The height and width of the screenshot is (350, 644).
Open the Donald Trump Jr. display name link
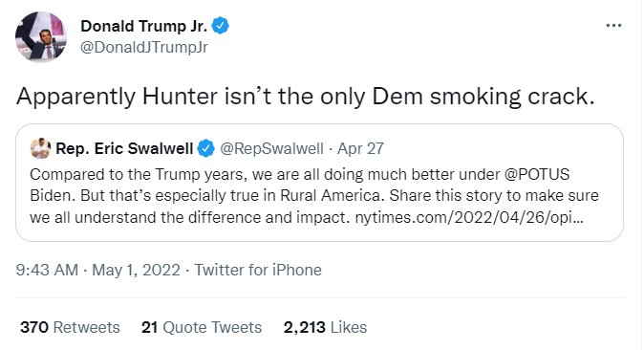(143, 26)
